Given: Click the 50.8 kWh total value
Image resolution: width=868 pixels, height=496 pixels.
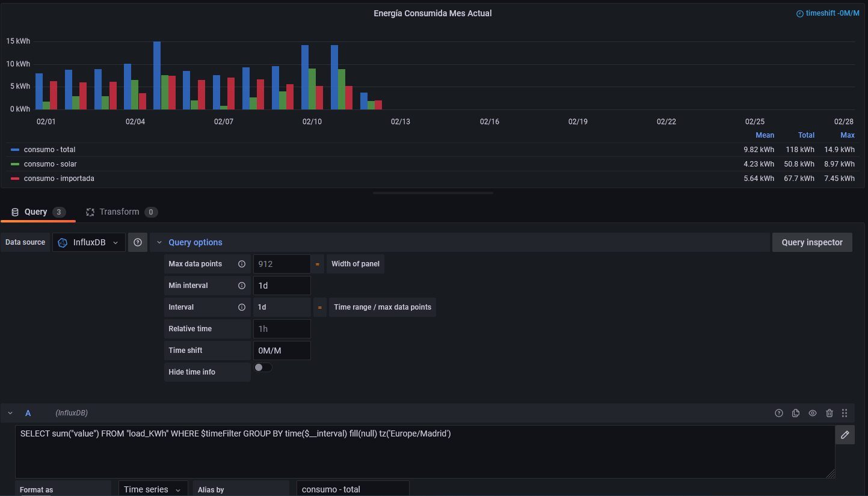Looking at the screenshot, I should click(799, 164).
